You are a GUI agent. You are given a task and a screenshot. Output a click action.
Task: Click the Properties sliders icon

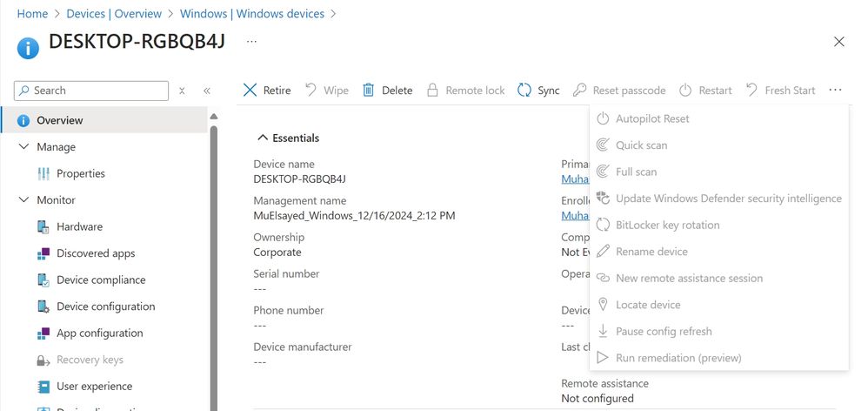[43, 174]
